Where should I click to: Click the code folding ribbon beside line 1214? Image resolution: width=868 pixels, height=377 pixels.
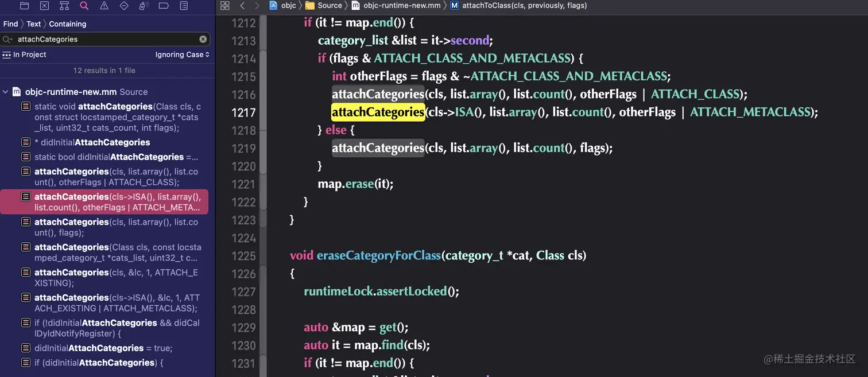(x=263, y=59)
